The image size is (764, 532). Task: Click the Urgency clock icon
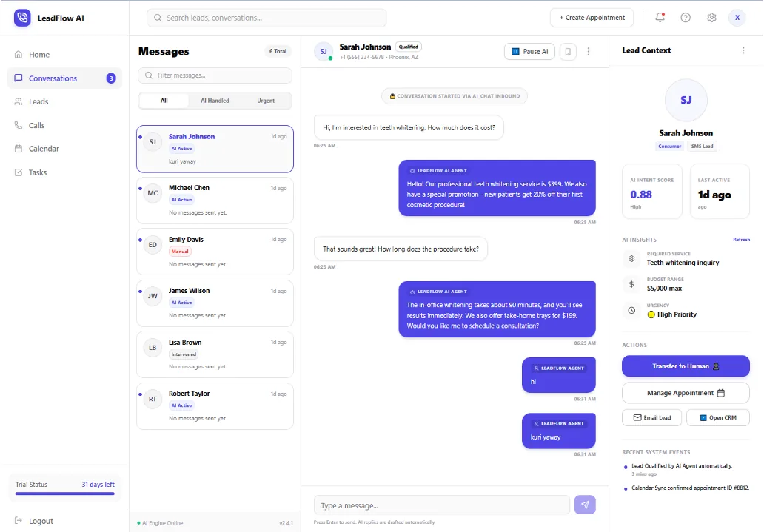(x=631, y=310)
